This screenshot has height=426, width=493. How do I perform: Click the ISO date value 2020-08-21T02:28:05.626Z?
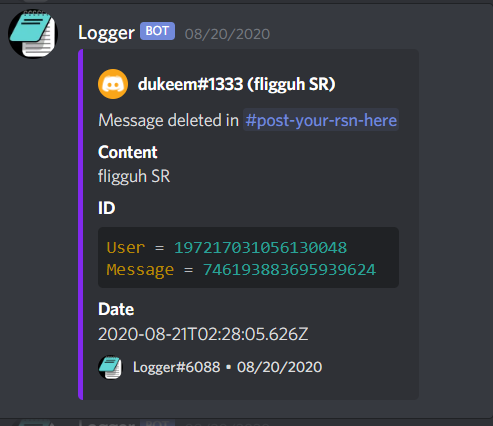pyautogui.click(x=203, y=334)
